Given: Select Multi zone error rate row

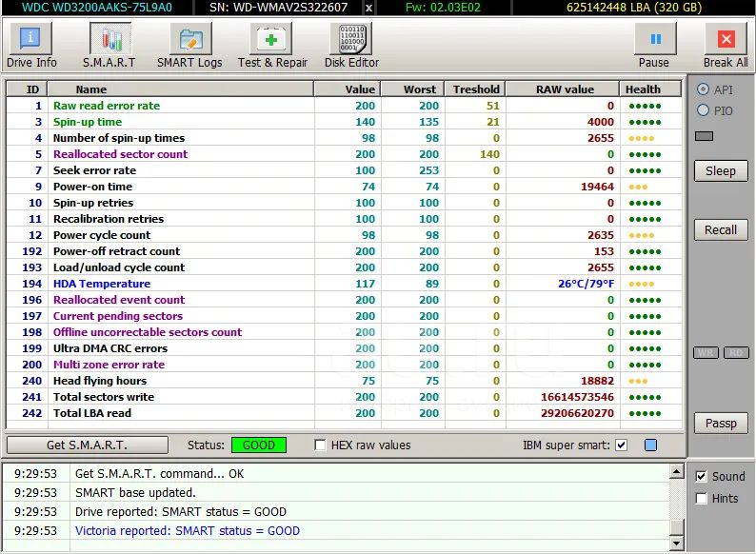Looking at the screenshot, I should [345, 364].
